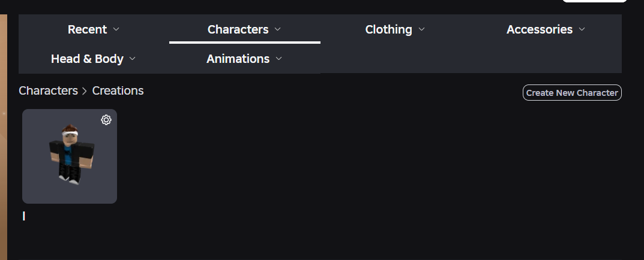The width and height of the screenshot is (644, 260).
Task: Select the Characters tab label
Action: [238, 29]
